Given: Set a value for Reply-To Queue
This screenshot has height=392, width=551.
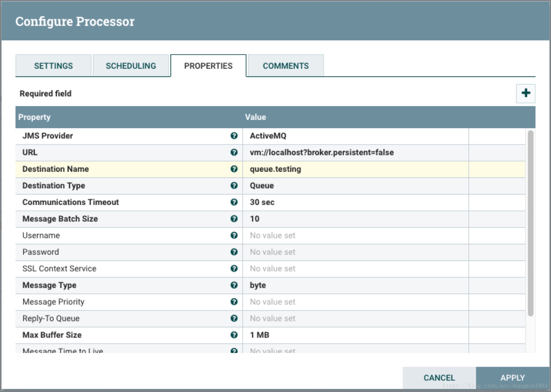Looking at the screenshot, I should click(x=356, y=319).
